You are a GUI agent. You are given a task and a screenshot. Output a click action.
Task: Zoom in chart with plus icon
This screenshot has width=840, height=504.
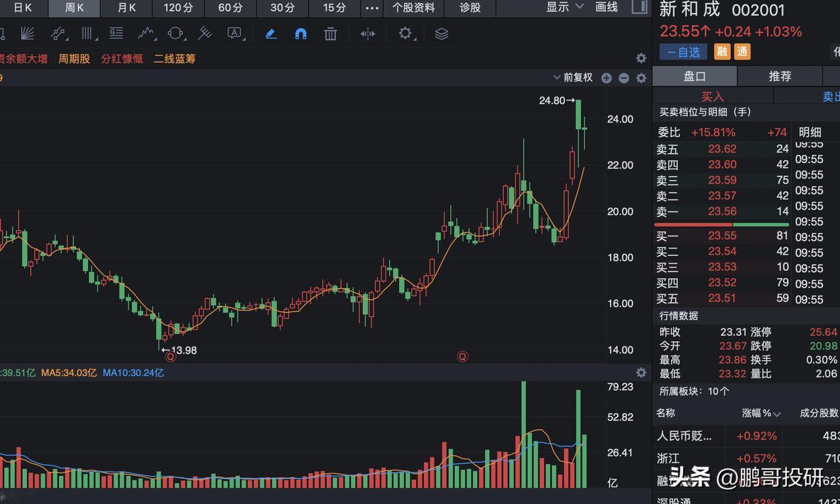[x=606, y=78]
